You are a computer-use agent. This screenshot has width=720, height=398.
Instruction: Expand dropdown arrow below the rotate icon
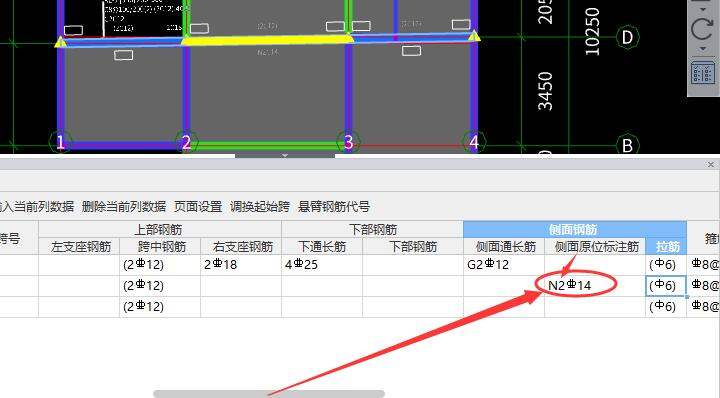703,49
